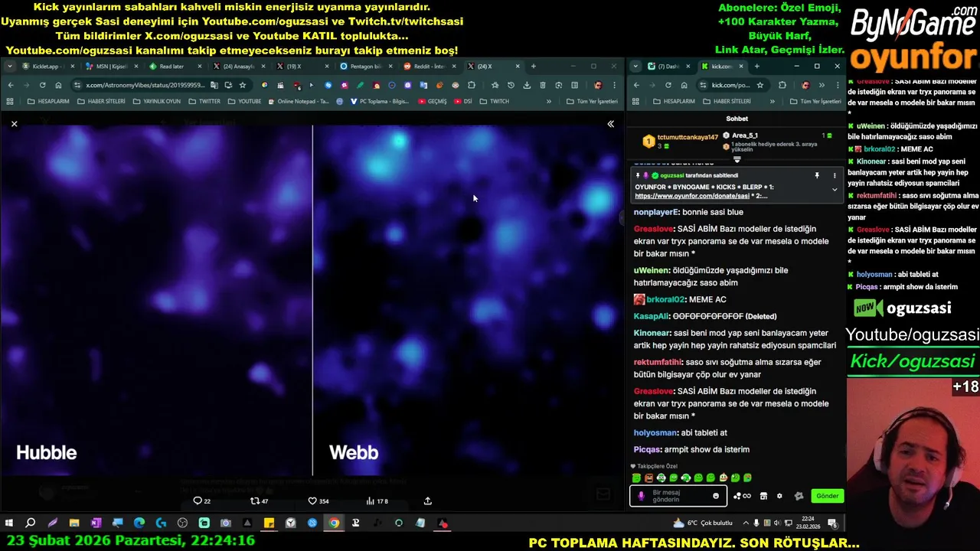
Task: Switch to the Kicklet.app tab
Action: pos(48,67)
